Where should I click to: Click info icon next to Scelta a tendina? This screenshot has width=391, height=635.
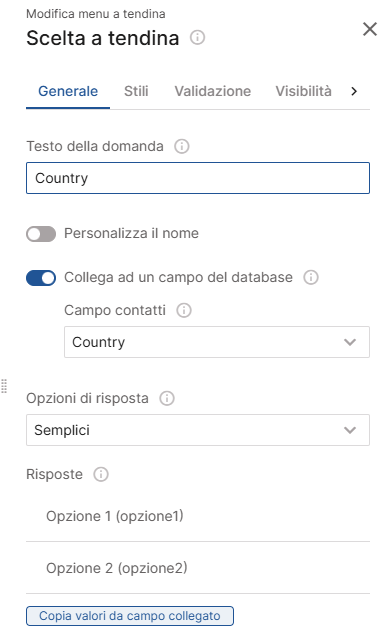pos(197,38)
